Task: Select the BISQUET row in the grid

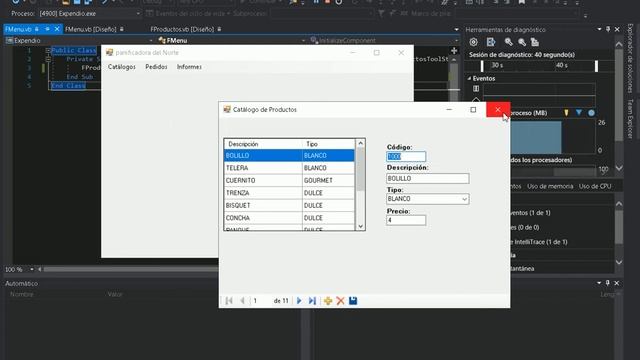Action: pos(289,205)
